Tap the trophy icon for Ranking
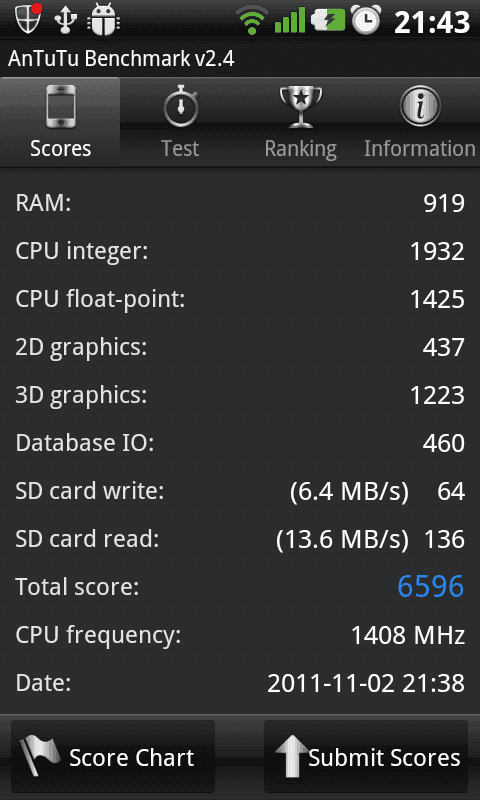Viewport: 480px width, 800px height. (301, 107)
